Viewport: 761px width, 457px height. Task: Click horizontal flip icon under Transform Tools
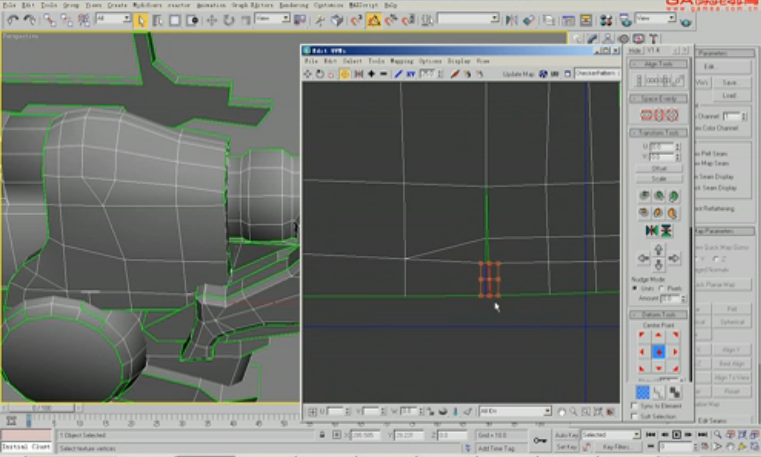click(651, 231)
